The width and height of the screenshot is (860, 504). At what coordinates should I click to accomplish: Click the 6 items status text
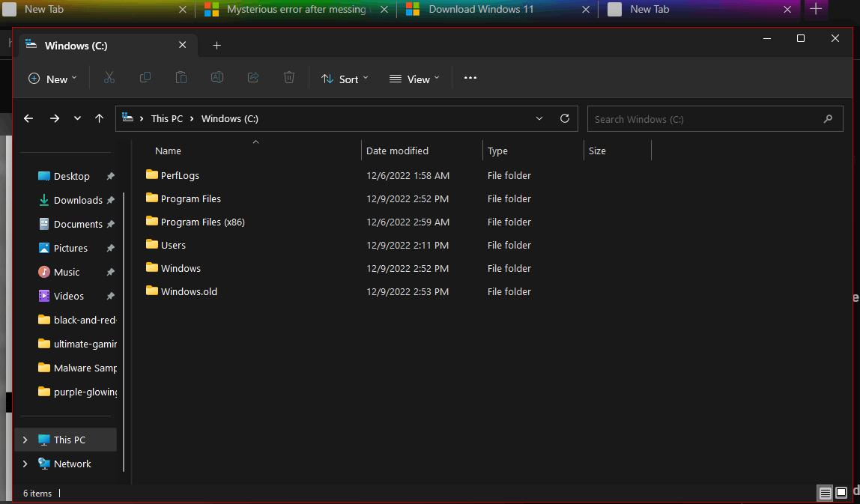click(x=37, y=494)
